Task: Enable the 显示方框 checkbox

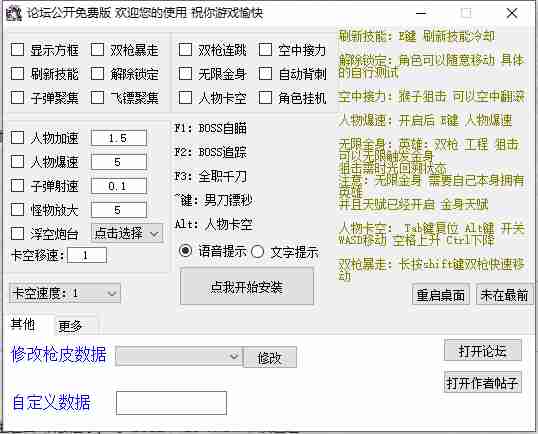Action: 17,50
